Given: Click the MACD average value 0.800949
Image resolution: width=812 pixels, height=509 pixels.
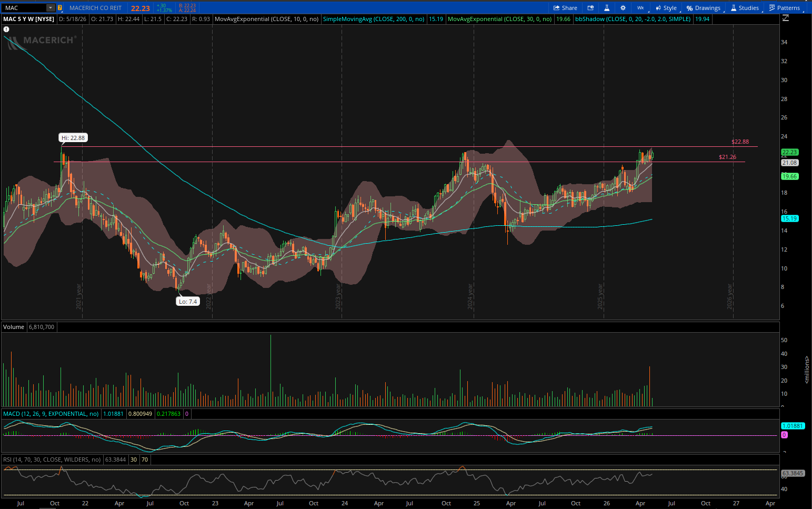Looking at the screenshot, I should pos(140,414).
